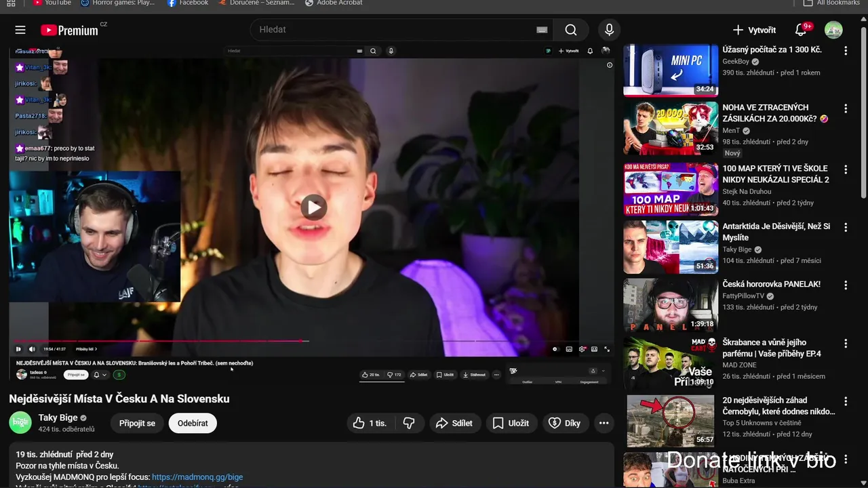
Task: Click channel name FattyPillowTV
Action: point(743,296)
